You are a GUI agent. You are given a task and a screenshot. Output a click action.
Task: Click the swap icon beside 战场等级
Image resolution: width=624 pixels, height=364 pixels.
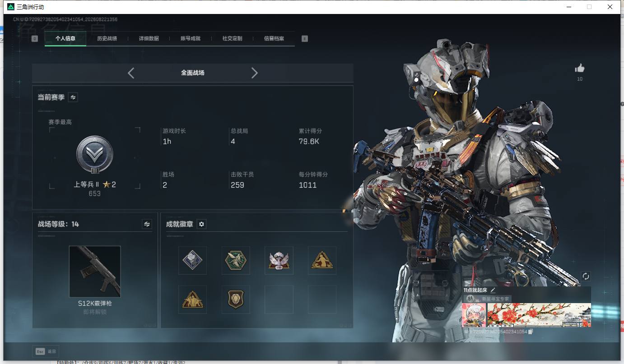(x=147, y=224)
